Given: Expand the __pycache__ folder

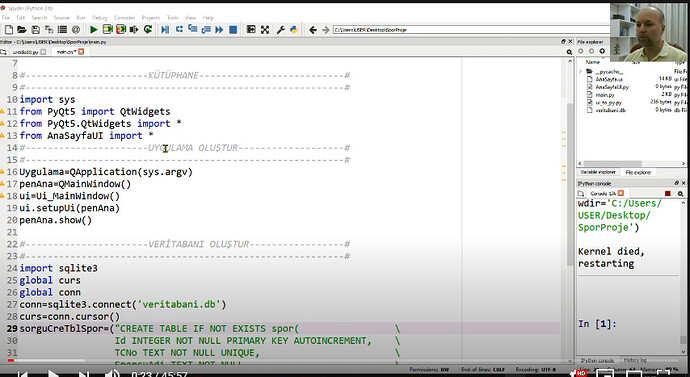Looking at the screenshot, I should tap(580, 71).
